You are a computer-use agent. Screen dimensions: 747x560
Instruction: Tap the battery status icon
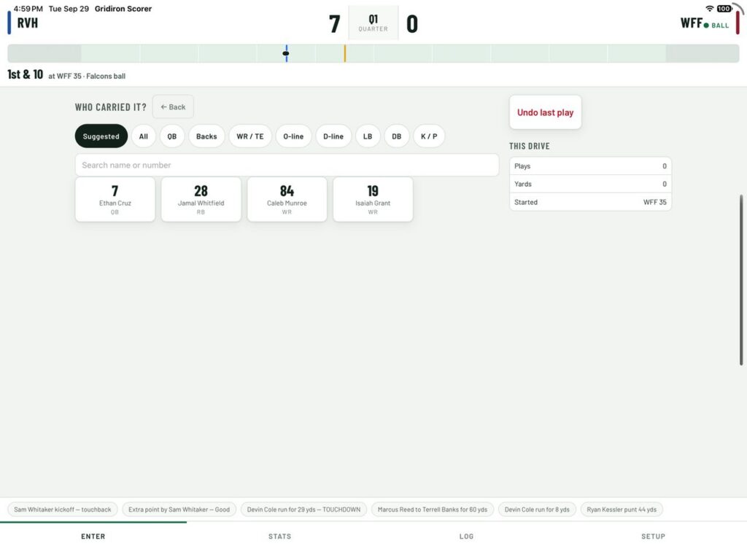pos(724,9)
